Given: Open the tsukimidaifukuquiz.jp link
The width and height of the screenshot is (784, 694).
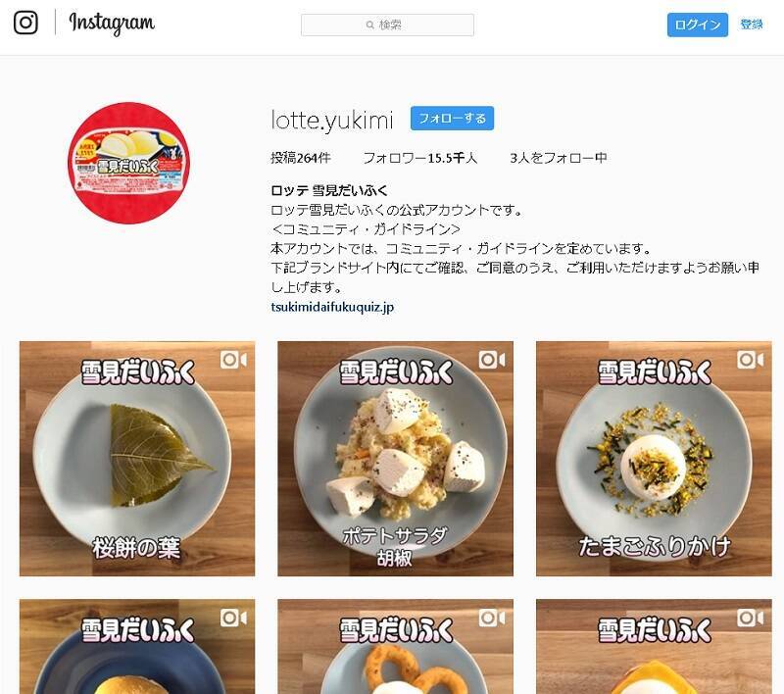Looking at the screenshot, I should [332, 307].
